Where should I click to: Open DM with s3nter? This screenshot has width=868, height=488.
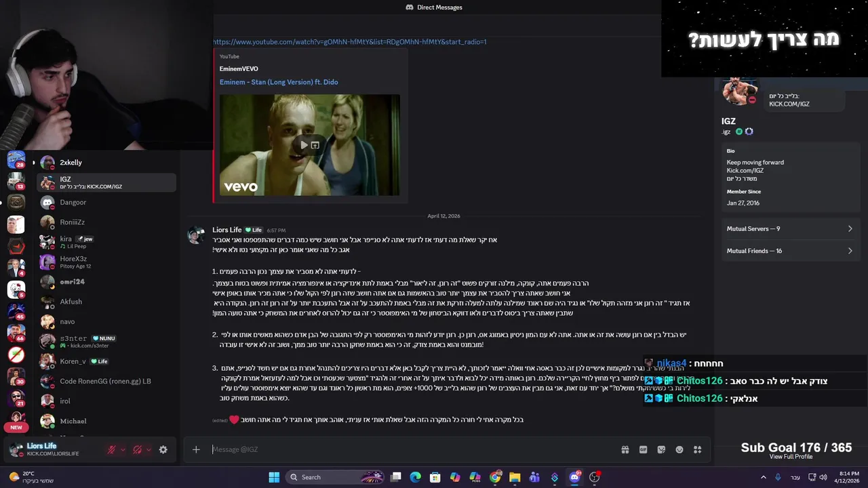pyautogui.click(x=106, y=341)
